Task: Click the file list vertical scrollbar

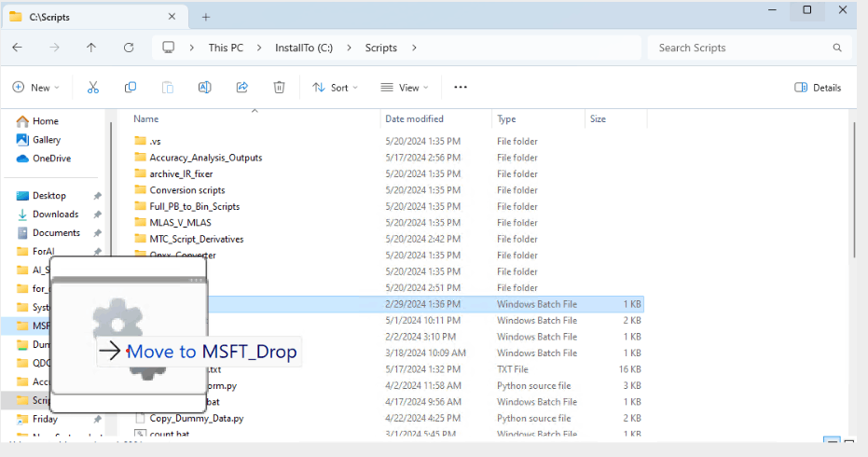Action: (x=854, y=188)
